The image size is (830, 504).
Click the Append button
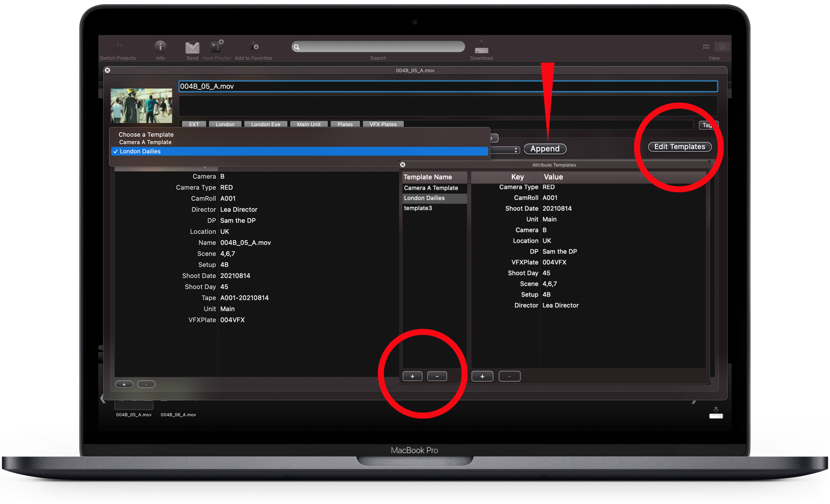(545, 149)
